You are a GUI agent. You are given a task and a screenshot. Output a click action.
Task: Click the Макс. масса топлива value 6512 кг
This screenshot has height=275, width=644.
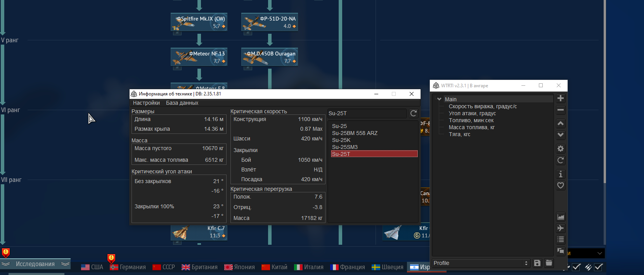tap(214, 160)
